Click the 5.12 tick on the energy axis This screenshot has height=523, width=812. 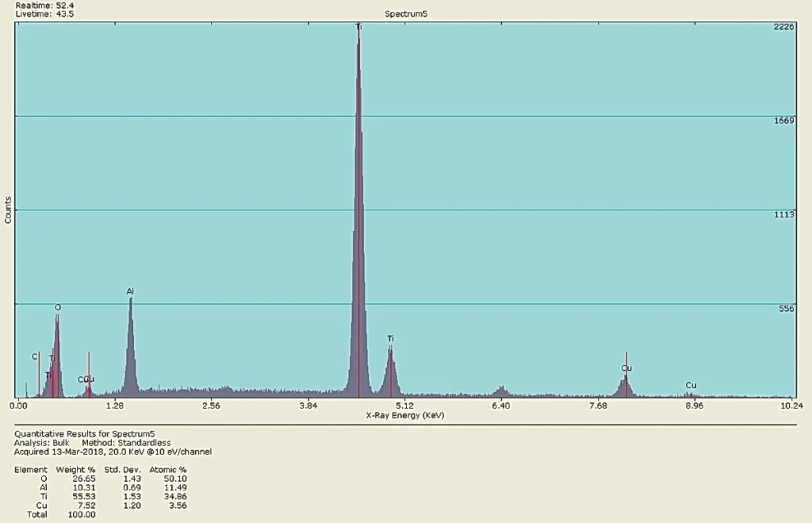(405, 406)
